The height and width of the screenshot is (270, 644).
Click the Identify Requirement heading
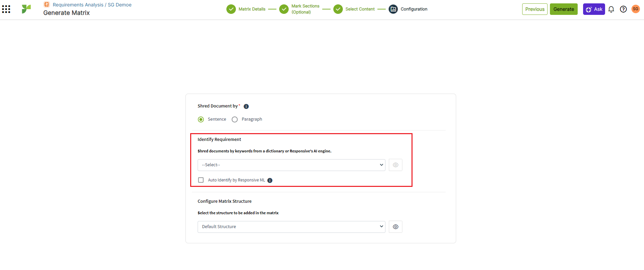tap(219, 139)
